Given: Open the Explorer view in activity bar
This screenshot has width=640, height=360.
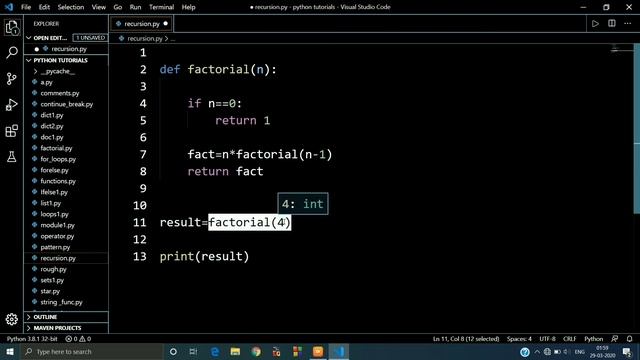Looking at the screenshot, I should 12,27.
